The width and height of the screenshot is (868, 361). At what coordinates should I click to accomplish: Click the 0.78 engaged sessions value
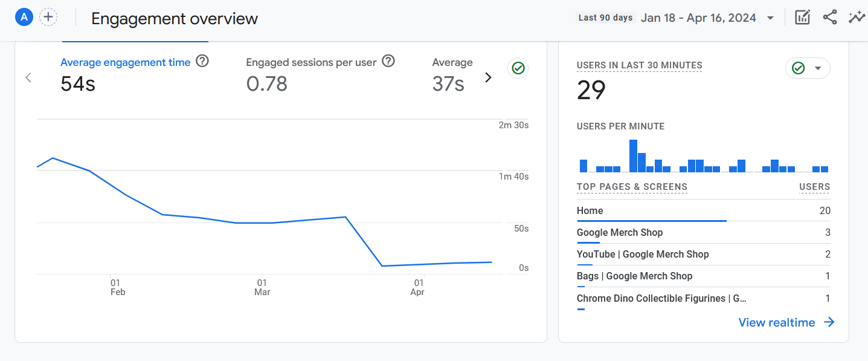tap(266, 84)
